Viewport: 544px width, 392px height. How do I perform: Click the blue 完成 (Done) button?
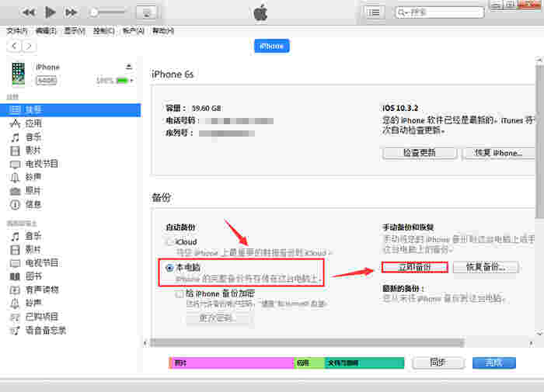(494, 363)
